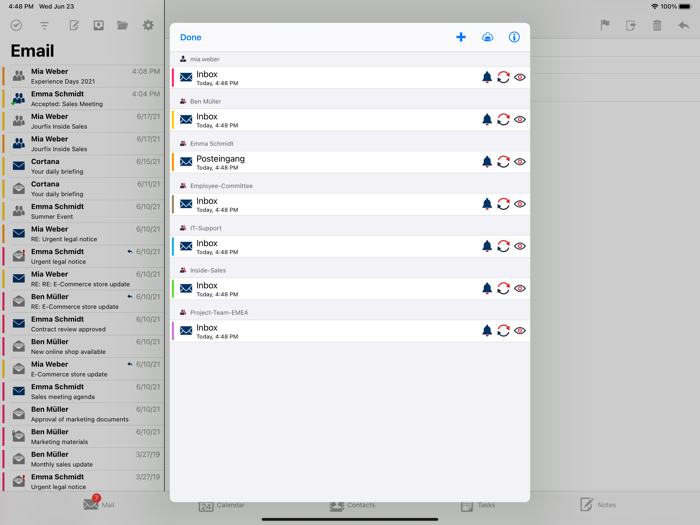
Task: Add a new folder with plus icon
Action: pos(461,37)
